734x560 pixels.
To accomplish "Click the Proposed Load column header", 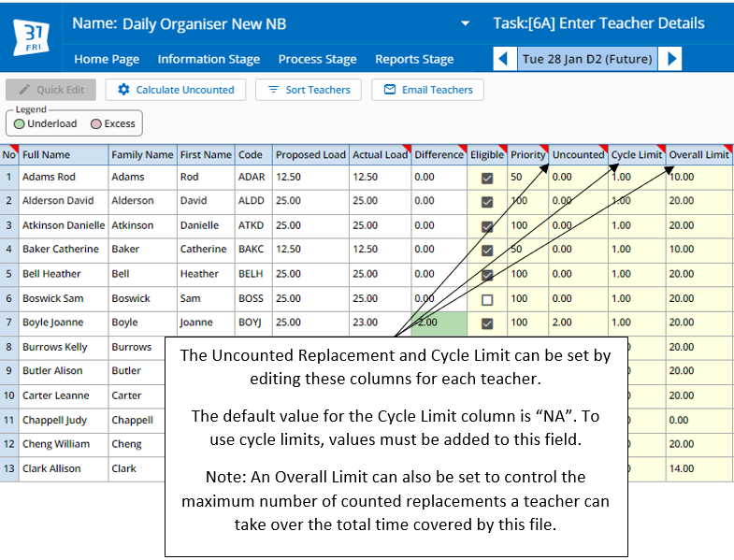I will pos(310,154).
